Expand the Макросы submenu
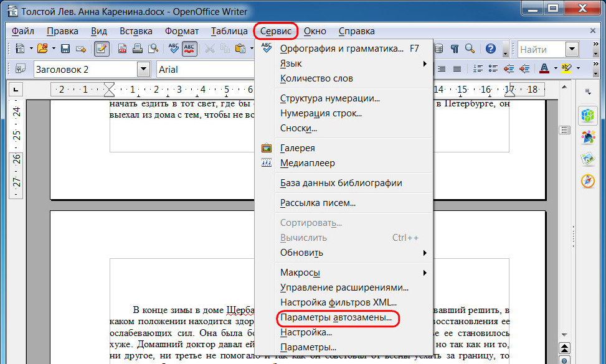The width and height of the screenshot is (606, 364). click(x=344, y=273)
